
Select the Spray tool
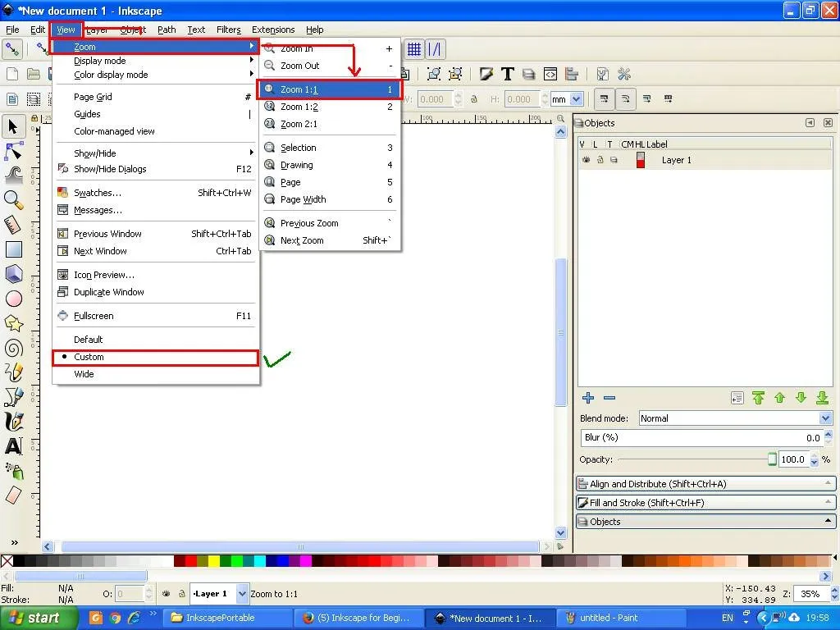click(x=13, y=470)
